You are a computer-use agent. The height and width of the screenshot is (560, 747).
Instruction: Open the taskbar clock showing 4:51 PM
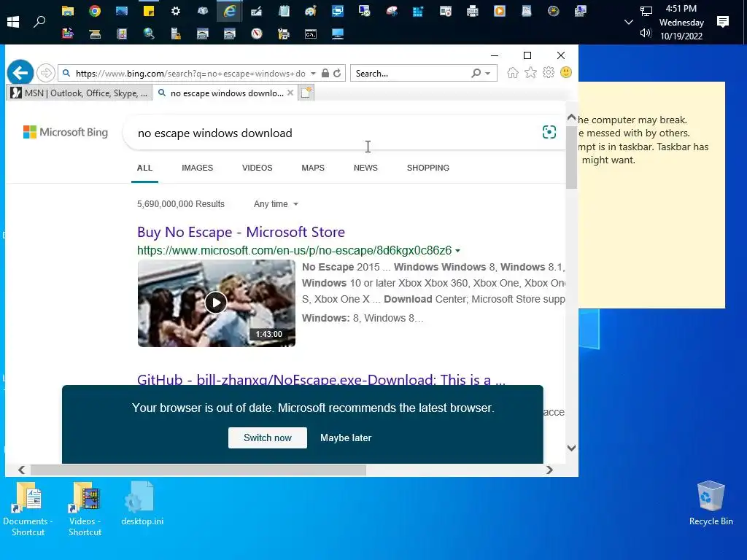click(681, 22)
